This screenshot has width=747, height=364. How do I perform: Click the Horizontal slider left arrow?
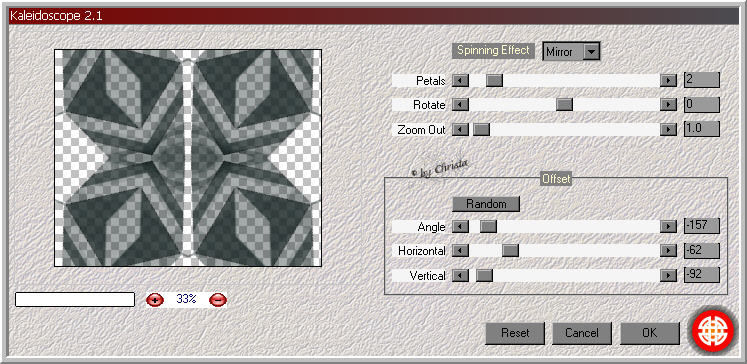pos(460,250)
